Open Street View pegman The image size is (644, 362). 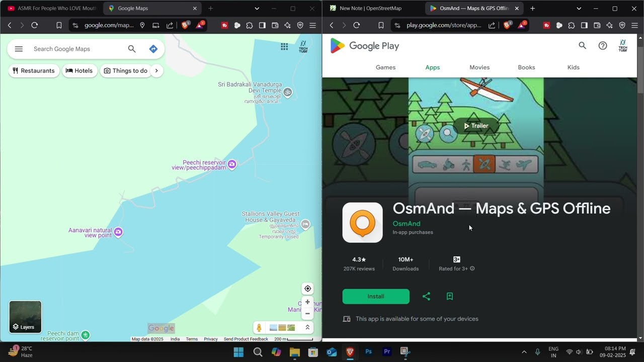pyautogui.click(x=259, y=328)
